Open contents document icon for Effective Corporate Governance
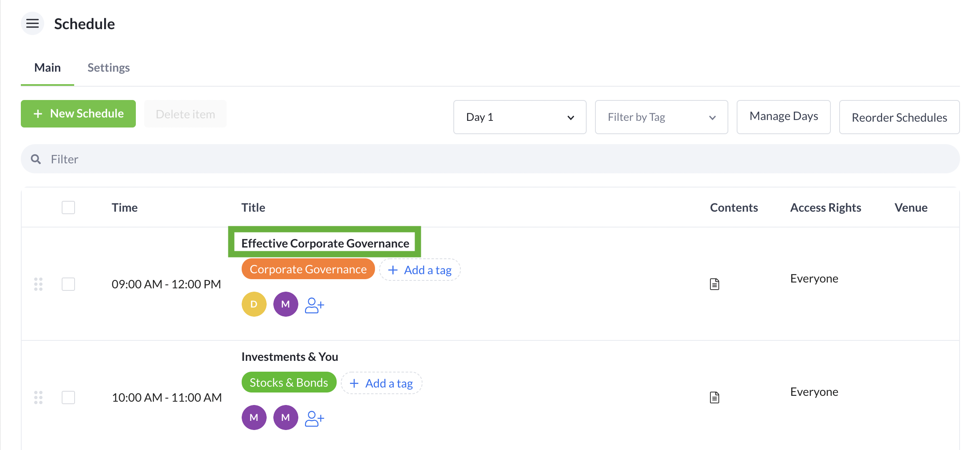This screenshot has width=980, height=450. [715, 284]
